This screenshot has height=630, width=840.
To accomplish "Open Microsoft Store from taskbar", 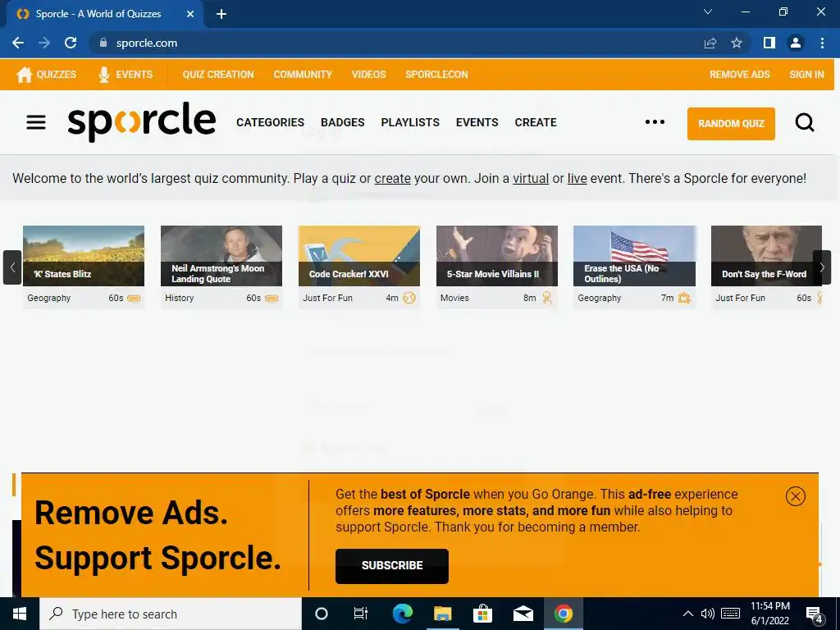I will coord(482,614).
